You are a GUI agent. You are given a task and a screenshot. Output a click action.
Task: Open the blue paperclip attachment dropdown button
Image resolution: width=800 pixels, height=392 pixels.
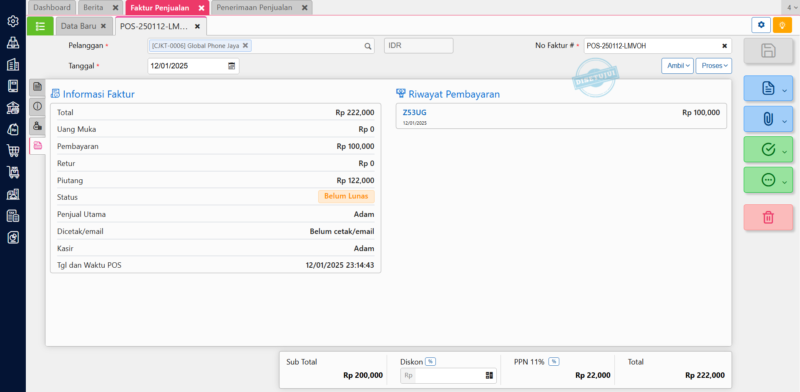pos(768,119)
